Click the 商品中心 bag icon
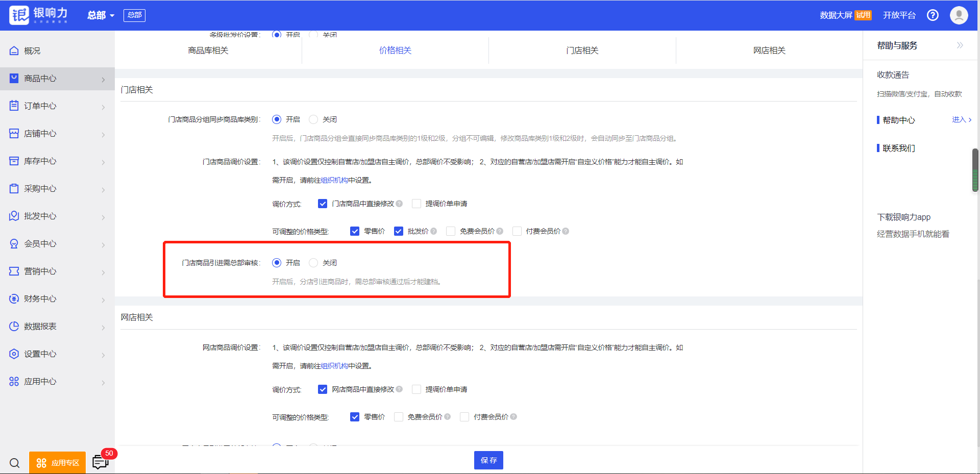This screenshot has height=474, width=980. (14, 79)
